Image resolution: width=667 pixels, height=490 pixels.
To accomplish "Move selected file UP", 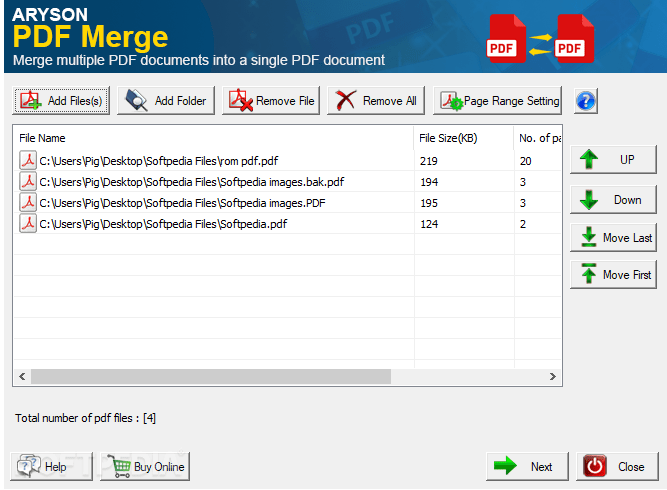I will click(x=613, y=160).
